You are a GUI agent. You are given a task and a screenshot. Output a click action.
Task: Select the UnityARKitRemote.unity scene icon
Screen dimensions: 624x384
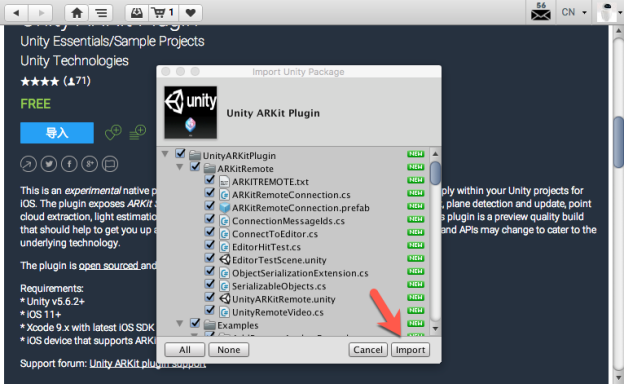tap(225, 299)
